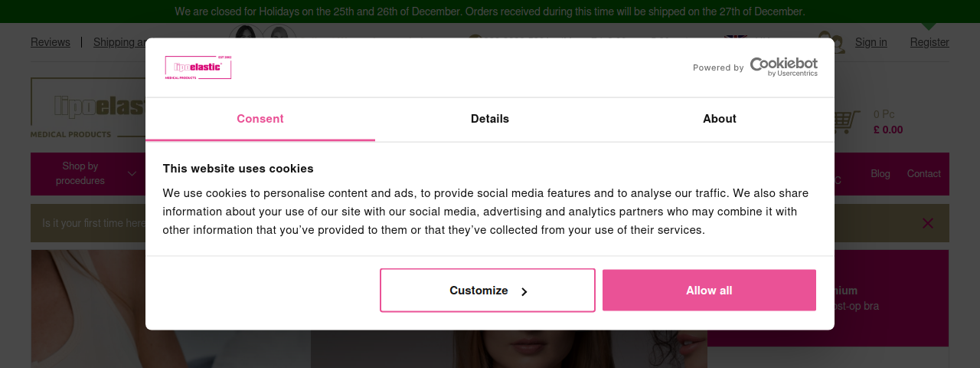Click the Lipoelastic logo in cookie dialog
Viewport: 980px width, 368px height.
198,67
